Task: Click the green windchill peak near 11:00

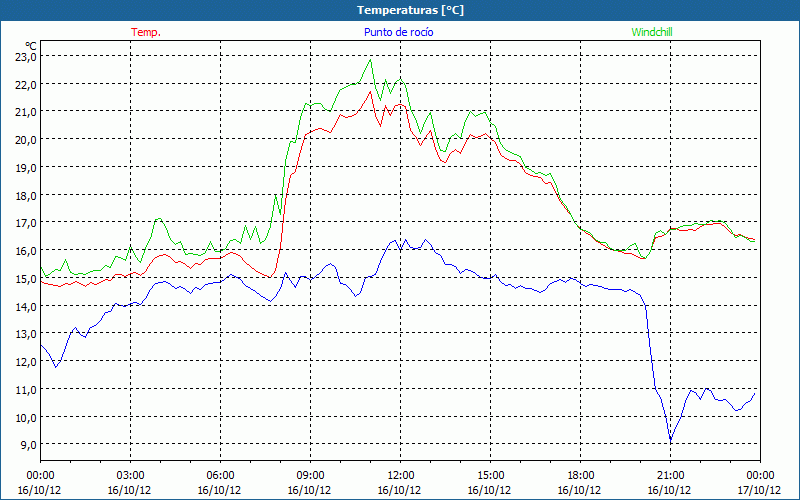Action: pos(370,60)
